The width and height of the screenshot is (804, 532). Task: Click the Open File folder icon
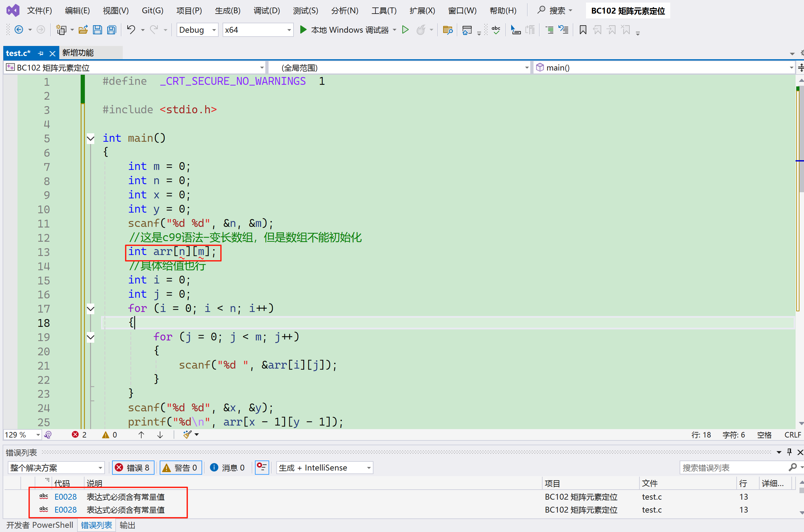[83, 30]
